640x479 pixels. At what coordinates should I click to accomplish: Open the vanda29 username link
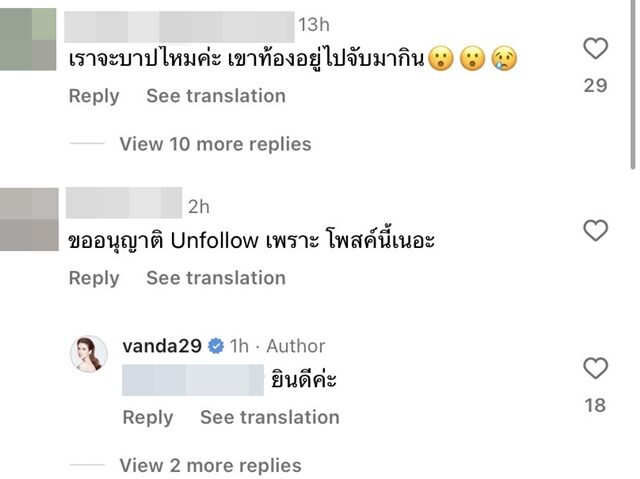click(162, 346)
